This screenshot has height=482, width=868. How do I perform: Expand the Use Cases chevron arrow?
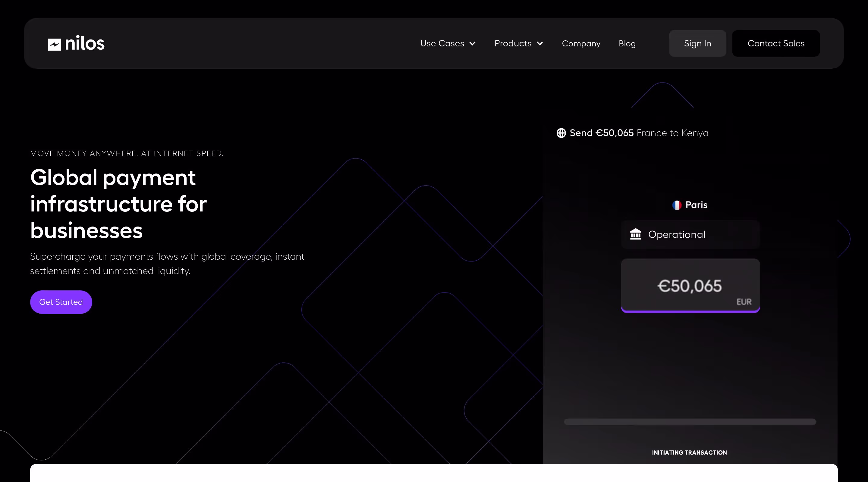[472, 44]
